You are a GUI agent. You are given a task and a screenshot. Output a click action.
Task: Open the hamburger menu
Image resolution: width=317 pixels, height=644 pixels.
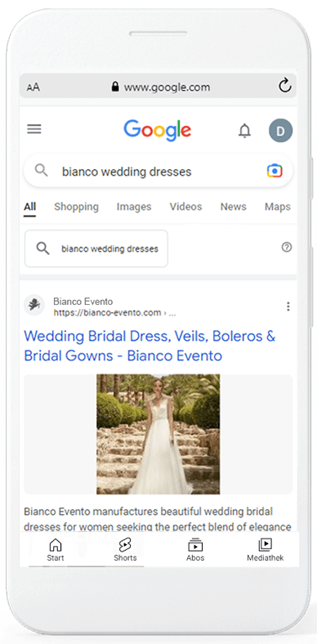34,129
